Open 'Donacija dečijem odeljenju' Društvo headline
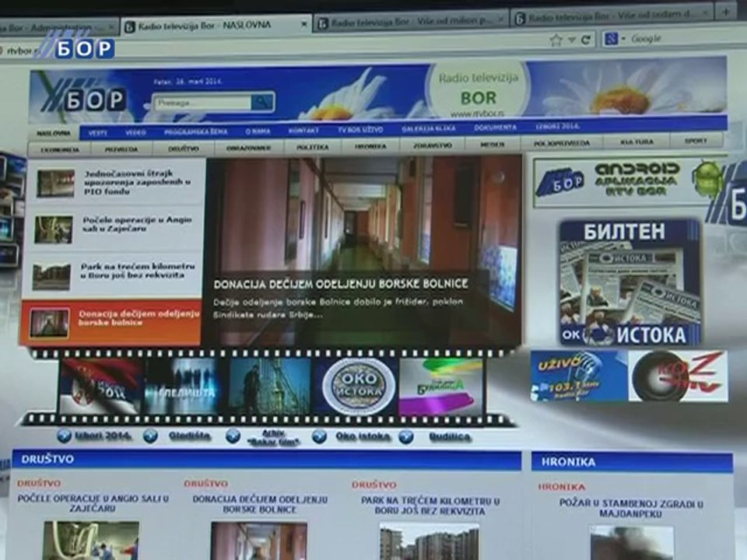This screenshot has width=747, height=560. (260, 504)
